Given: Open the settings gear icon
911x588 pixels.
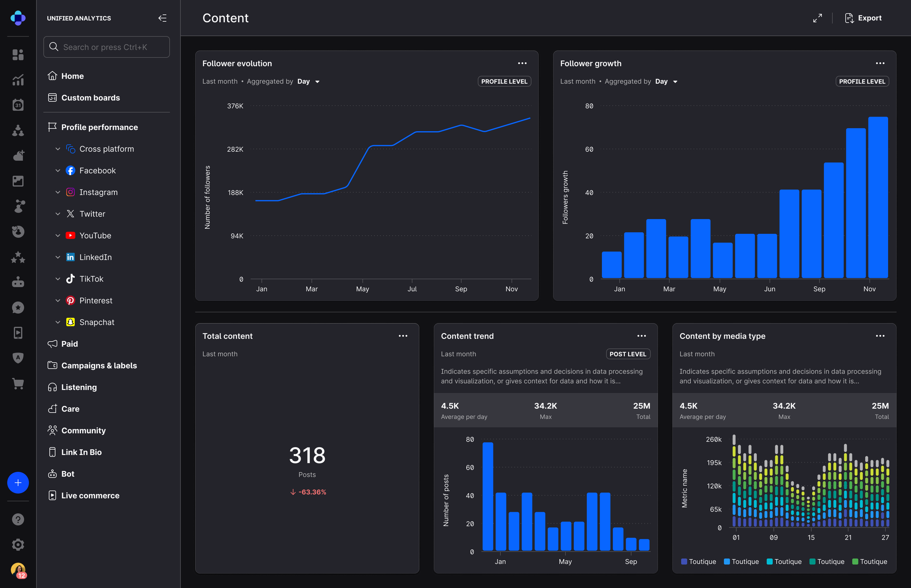Looking at the screenshot, I should click(18, 544).
